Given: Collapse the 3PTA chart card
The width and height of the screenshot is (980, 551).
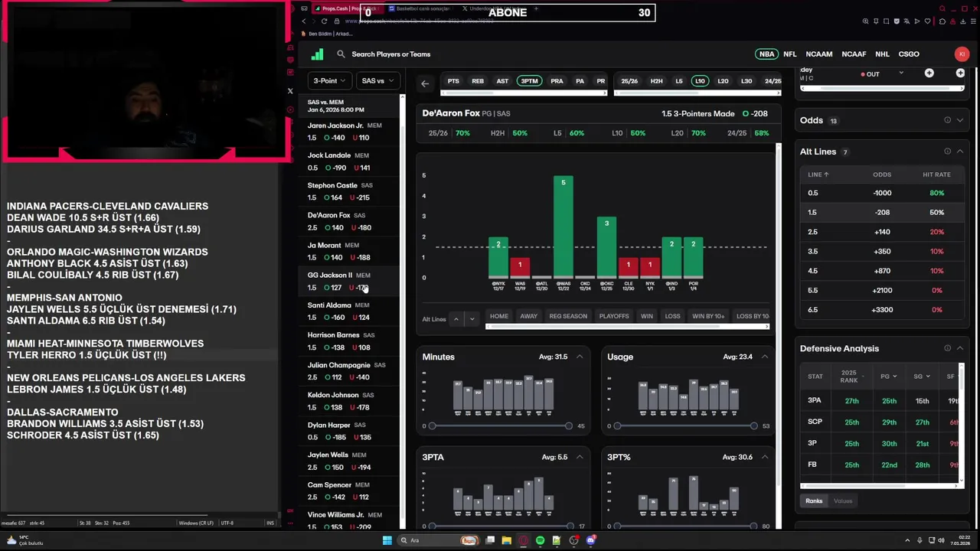Looking at the screenshot, I should coord(580,457).
